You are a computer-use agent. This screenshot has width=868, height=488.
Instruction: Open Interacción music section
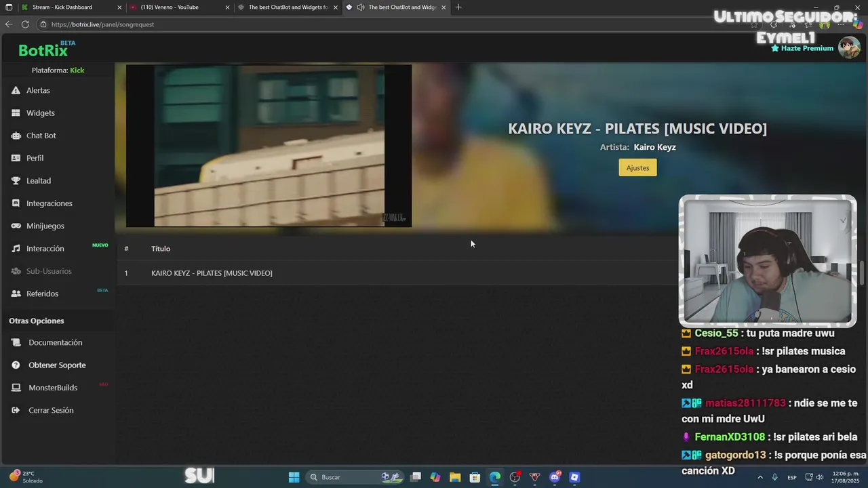pos(45,249)
